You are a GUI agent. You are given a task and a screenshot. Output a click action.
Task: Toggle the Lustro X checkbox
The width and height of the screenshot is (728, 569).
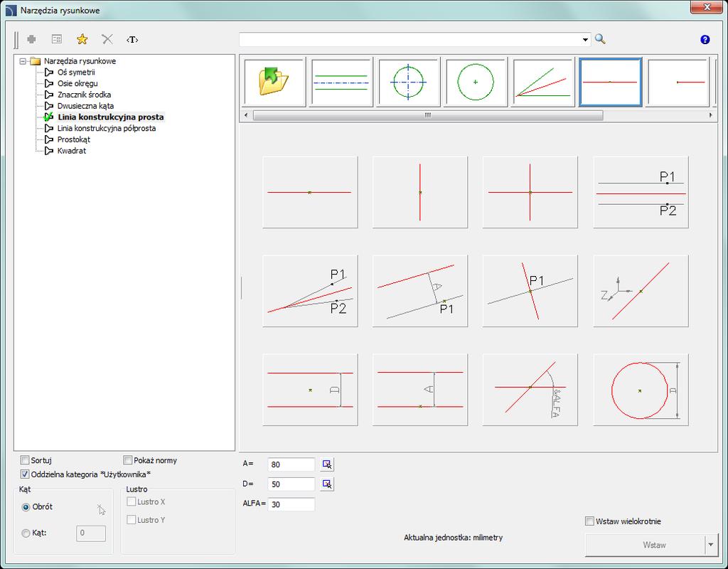click(x=132, y=501)
